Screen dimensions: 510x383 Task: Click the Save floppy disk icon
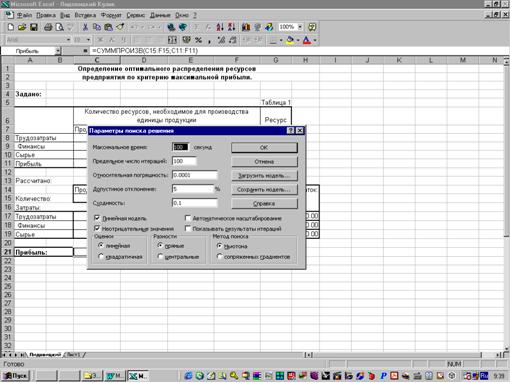click(34, 27)
